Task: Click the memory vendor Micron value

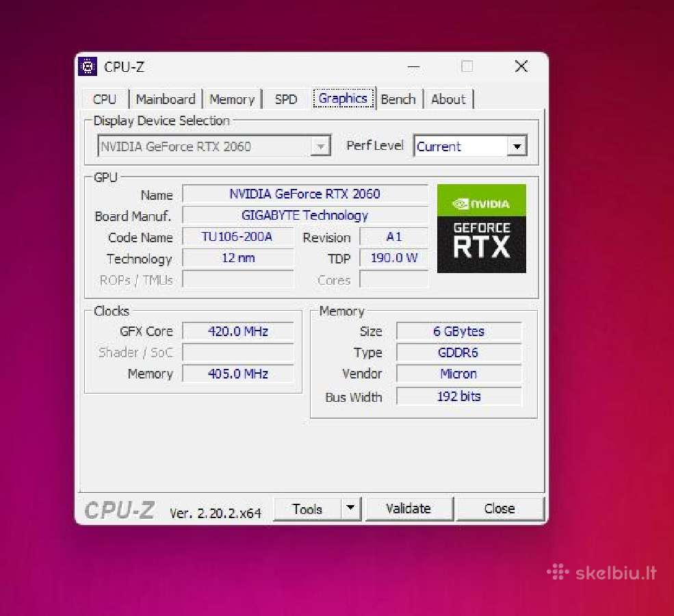Action: tap(458, 374)
